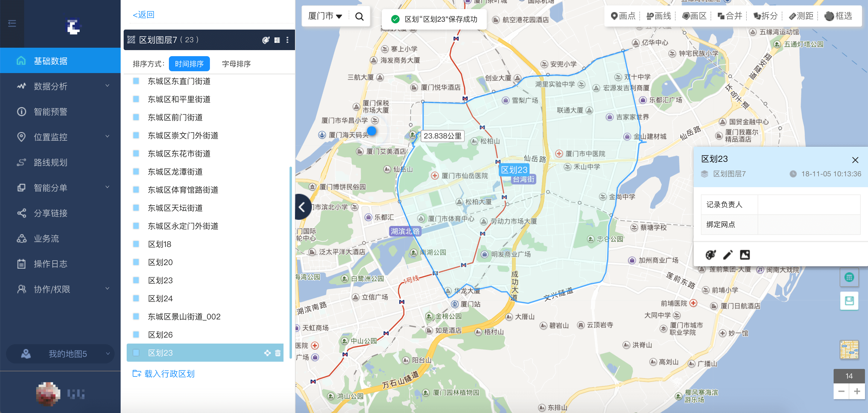
Task: Open the 路线规划 sidebar item
Action: click(60, 162)
